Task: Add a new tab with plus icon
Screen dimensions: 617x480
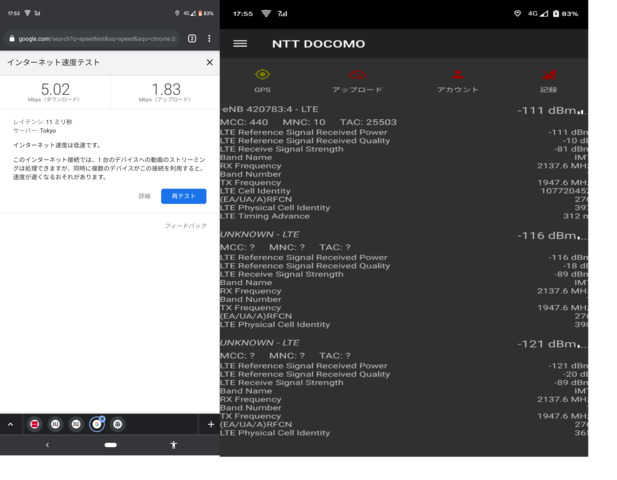Action: tap(211, 424)
